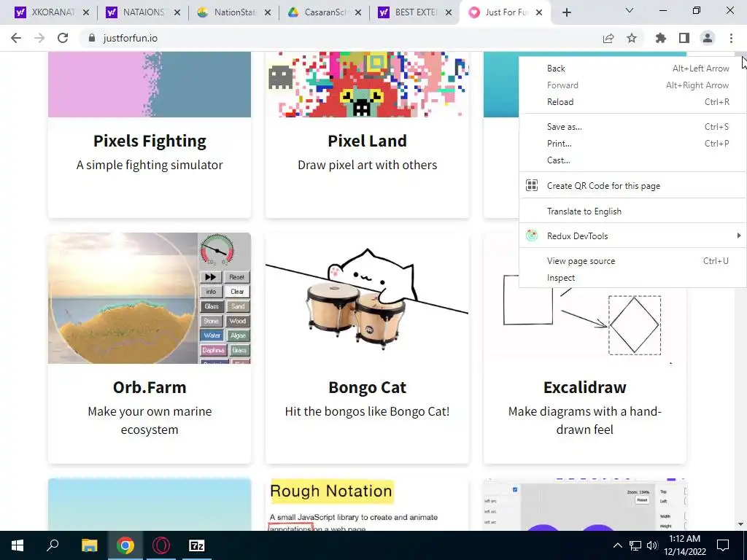Click 'A simple fighting simulator' text
Image resolution: width=747 pixels, height=560 pixels.
150,165
